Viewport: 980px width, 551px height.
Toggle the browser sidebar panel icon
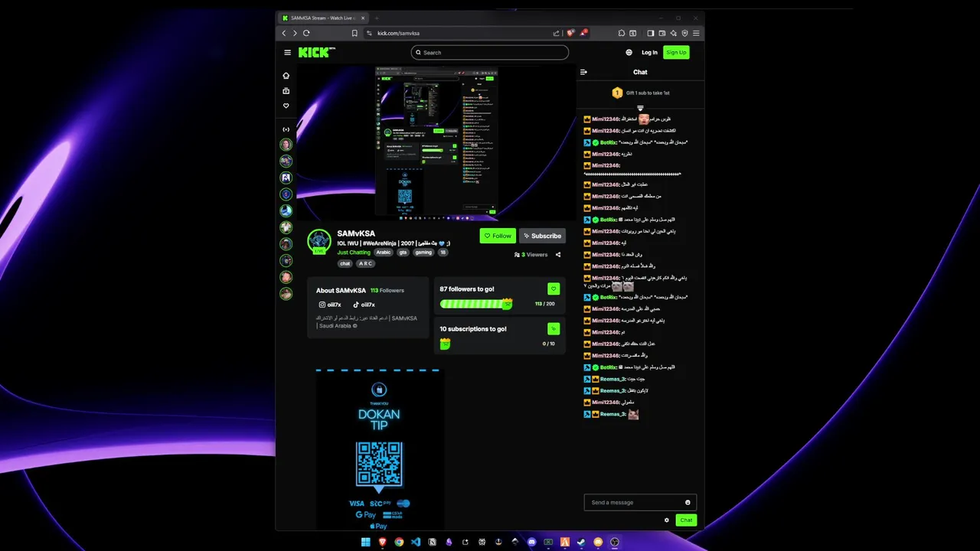click(651, 33)
